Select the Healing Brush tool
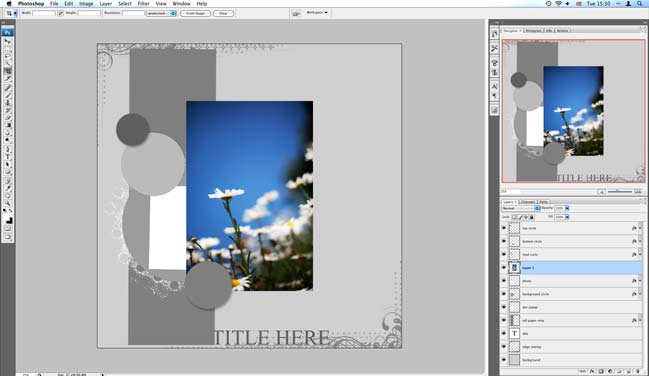This screenshot has width=649, height=376. 7,89
